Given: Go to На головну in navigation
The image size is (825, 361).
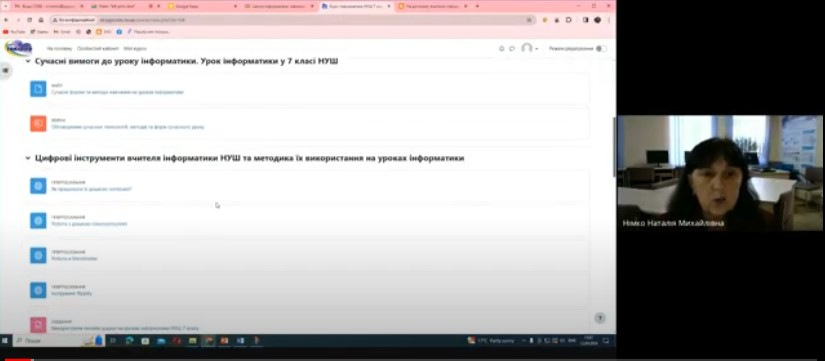Looking at the screenshot, I should pyautogui.click(x=59, y=48).
